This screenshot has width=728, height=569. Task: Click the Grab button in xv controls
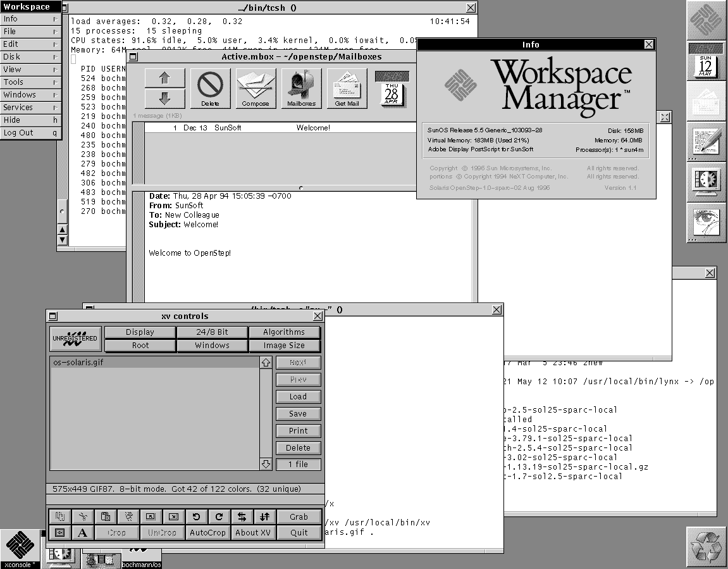point(299,516)
